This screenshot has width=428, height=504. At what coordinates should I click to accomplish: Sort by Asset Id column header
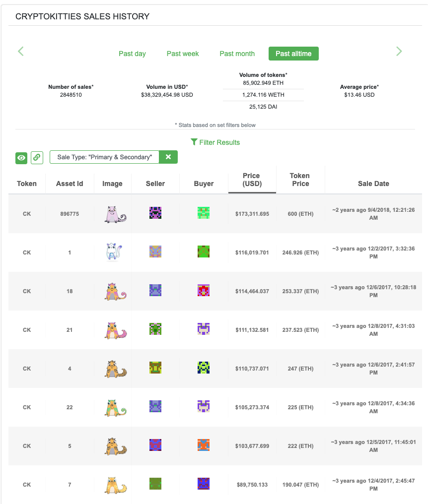pos(70,184)
